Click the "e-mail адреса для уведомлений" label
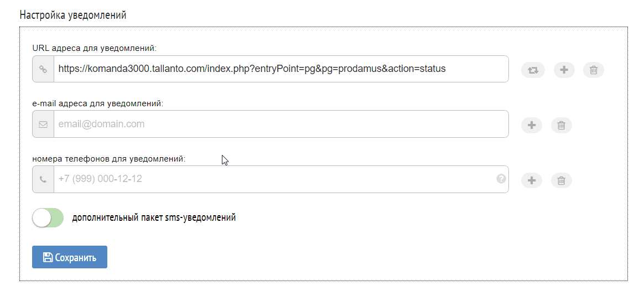 point(98,103)
